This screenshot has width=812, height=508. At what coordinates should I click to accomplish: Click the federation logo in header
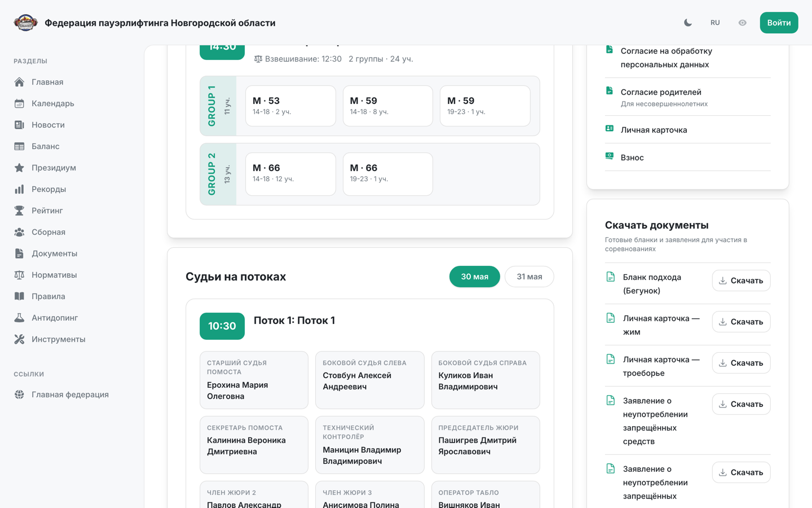click(x=25, y=23)
